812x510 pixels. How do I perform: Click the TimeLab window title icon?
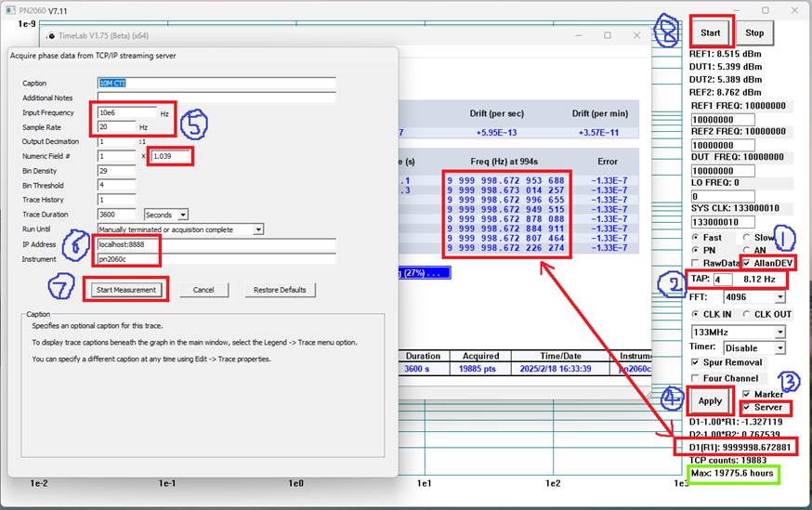51,35
